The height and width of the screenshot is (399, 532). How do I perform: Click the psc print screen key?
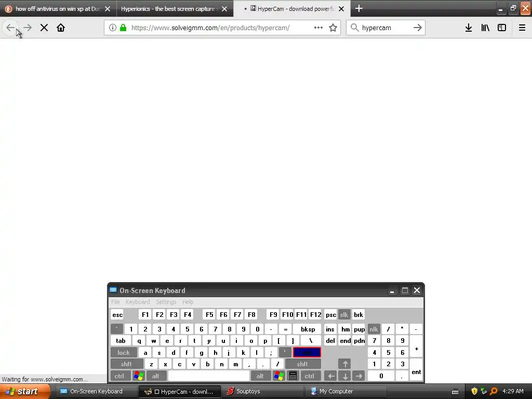pos(331,315)
